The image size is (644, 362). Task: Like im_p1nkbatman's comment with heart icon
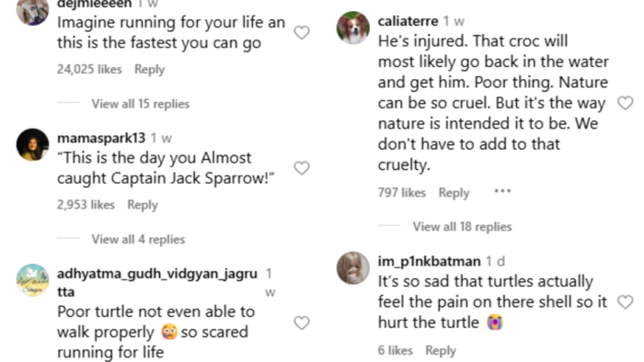625,302
